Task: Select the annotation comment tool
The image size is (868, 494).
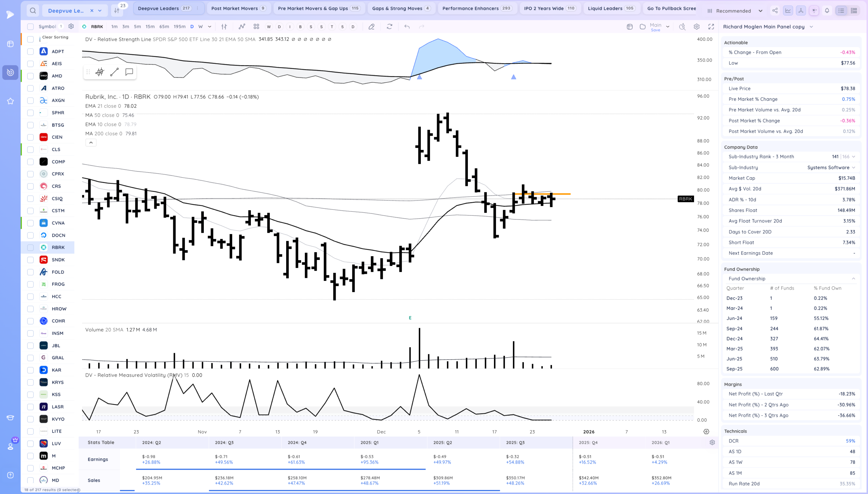Action: 129,72
